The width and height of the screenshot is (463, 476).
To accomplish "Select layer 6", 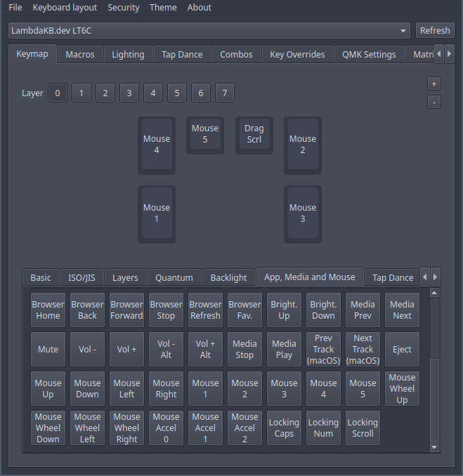I will point(201,93).
